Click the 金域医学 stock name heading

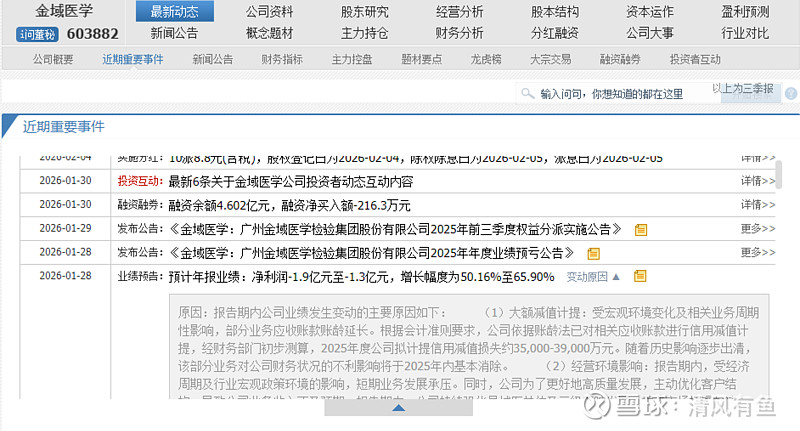[x=64, y=11]
